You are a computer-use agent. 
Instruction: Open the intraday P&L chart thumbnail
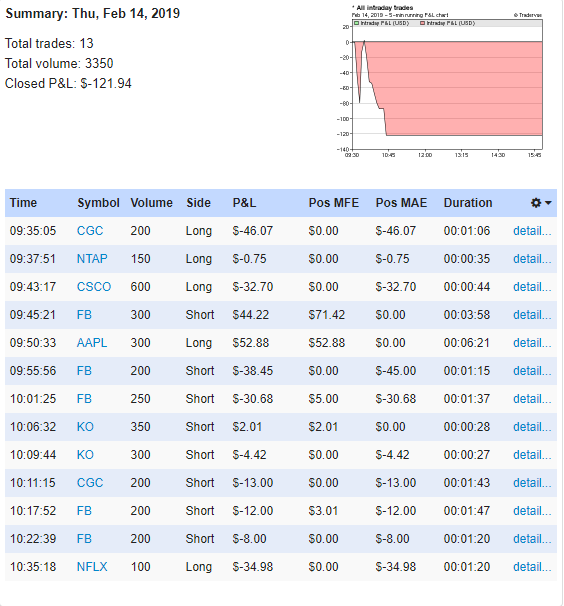440,82
